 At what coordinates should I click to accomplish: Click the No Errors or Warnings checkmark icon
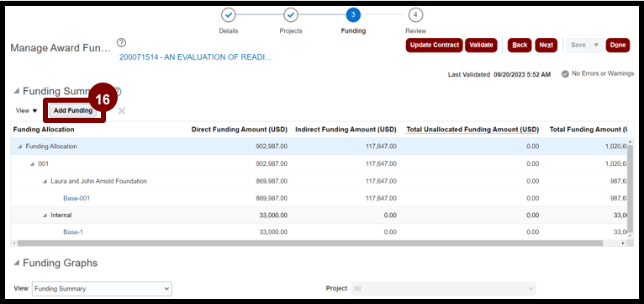click(x=565, y=73)
